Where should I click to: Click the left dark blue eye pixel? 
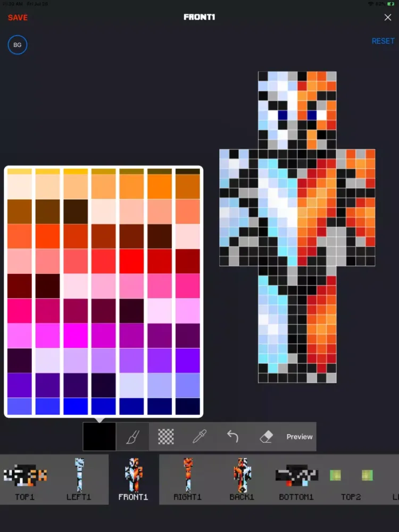(x=282, y=115)
